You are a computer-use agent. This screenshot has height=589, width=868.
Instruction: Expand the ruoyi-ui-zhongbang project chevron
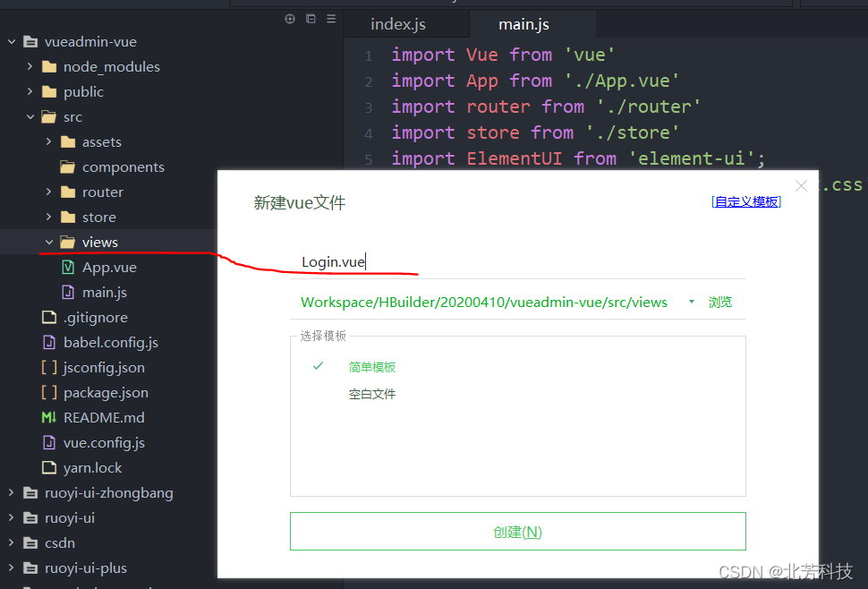click(11, 492)
